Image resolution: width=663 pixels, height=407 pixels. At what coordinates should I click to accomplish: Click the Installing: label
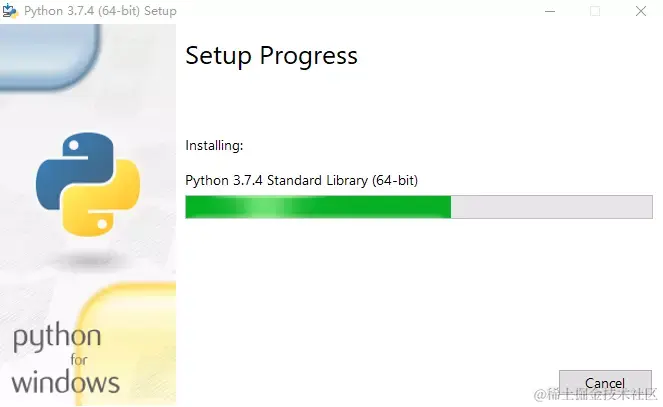tap(214, 145)
